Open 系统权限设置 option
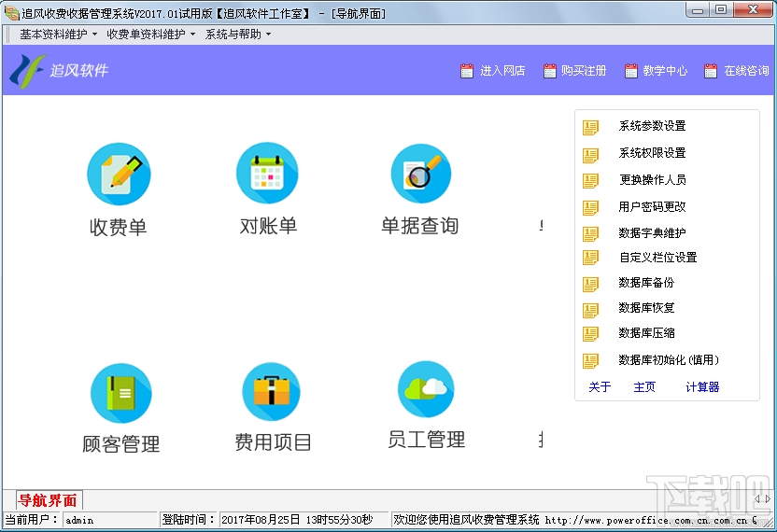This screenshot has height=532, width=777. 652,153
